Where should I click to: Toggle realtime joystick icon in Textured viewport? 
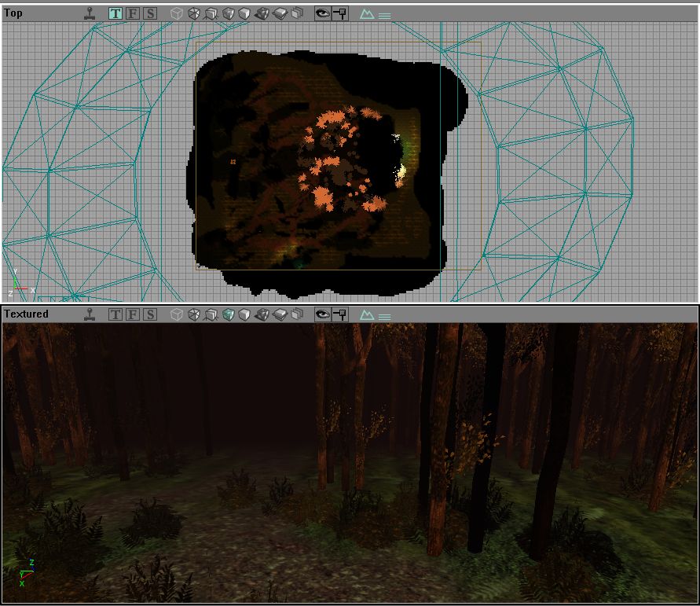pyautogui.click(x=90, y=314)
